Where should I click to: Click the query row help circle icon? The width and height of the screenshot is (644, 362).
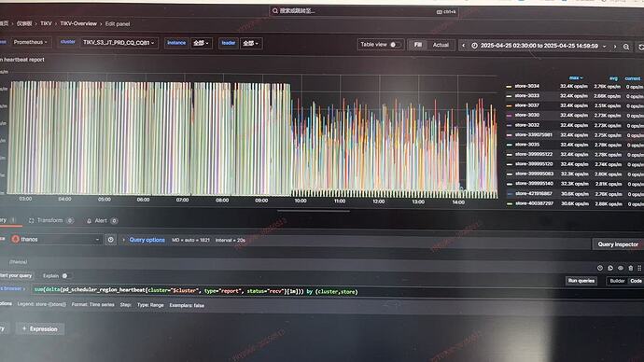point(600,268)
